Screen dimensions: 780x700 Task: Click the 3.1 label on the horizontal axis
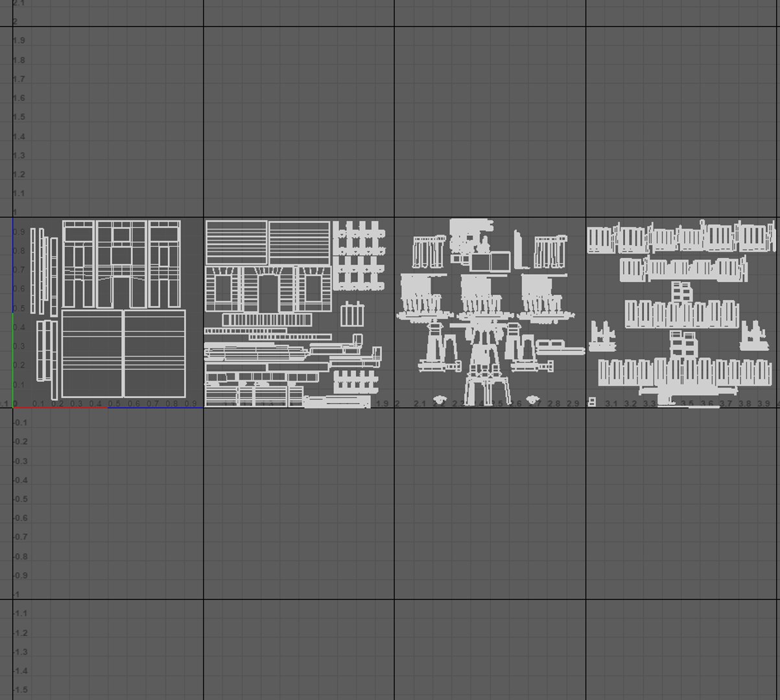[x=611, y=404]
